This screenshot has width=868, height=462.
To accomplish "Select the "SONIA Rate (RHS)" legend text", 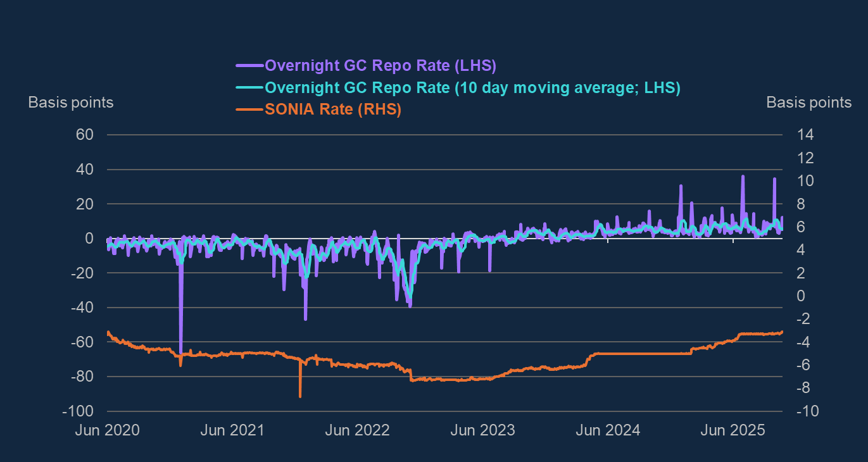I will (333, 109).
